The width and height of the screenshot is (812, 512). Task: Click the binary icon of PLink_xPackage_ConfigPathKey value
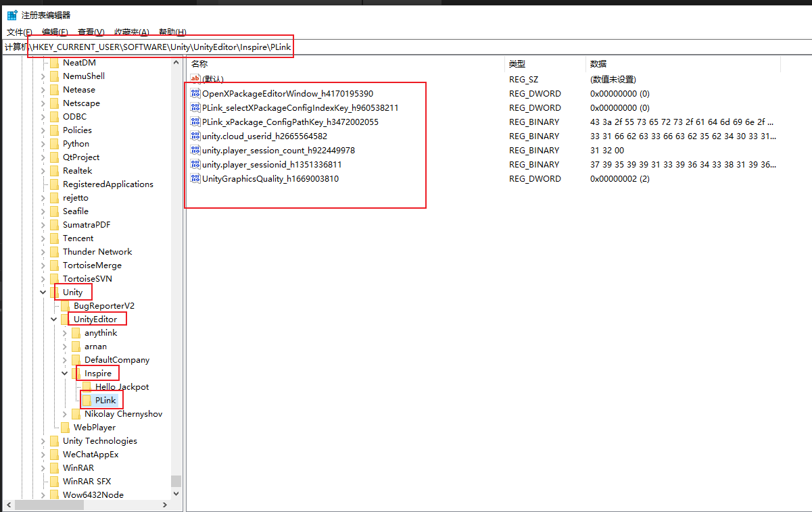195,122
